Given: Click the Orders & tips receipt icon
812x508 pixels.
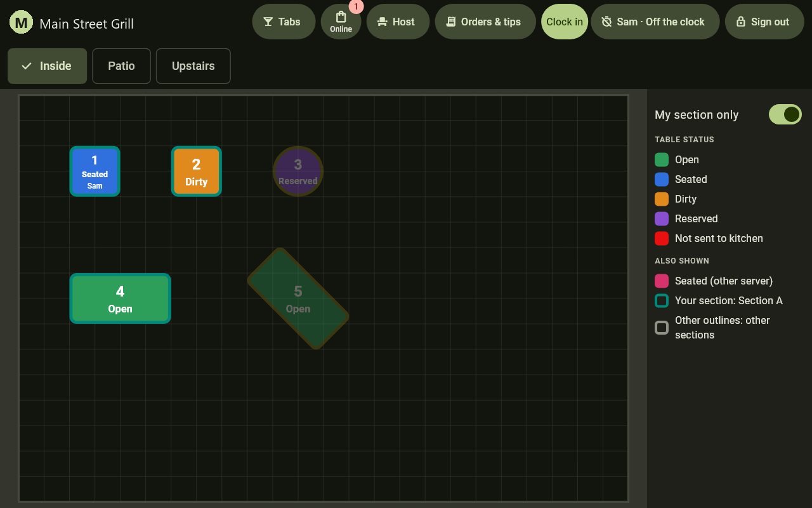Looking at the screenshot, I should 451,22.
